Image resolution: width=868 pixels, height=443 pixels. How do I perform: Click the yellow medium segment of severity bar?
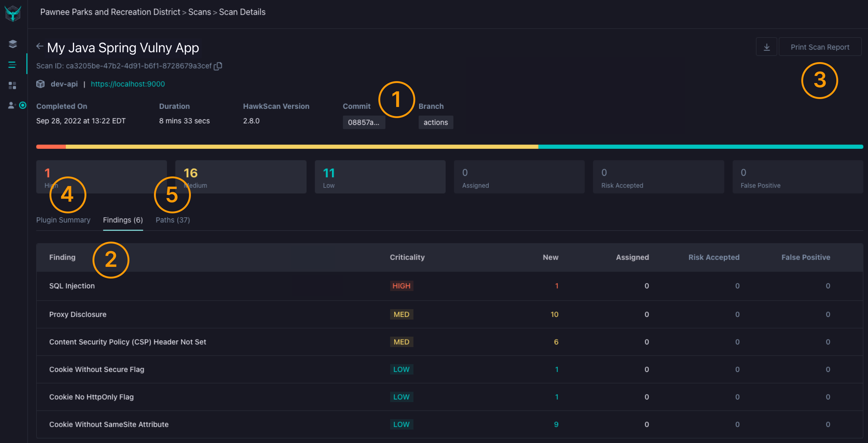point(302,147)
